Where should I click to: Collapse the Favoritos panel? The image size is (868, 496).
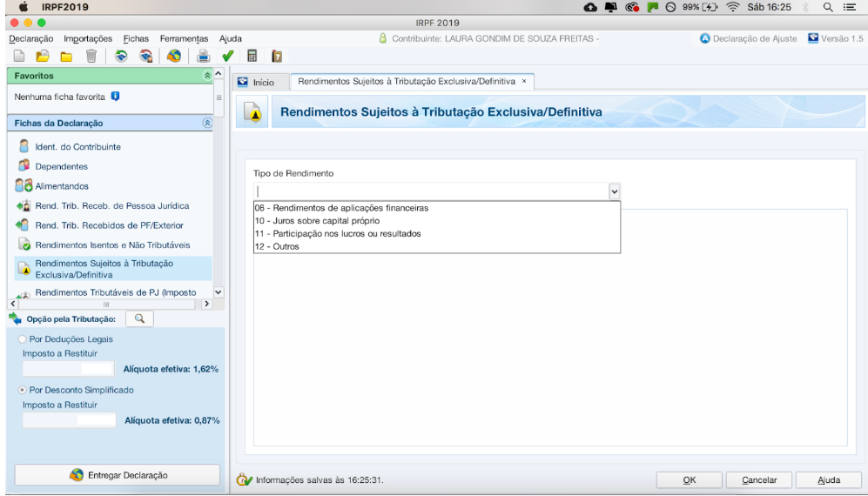[207, 76]
